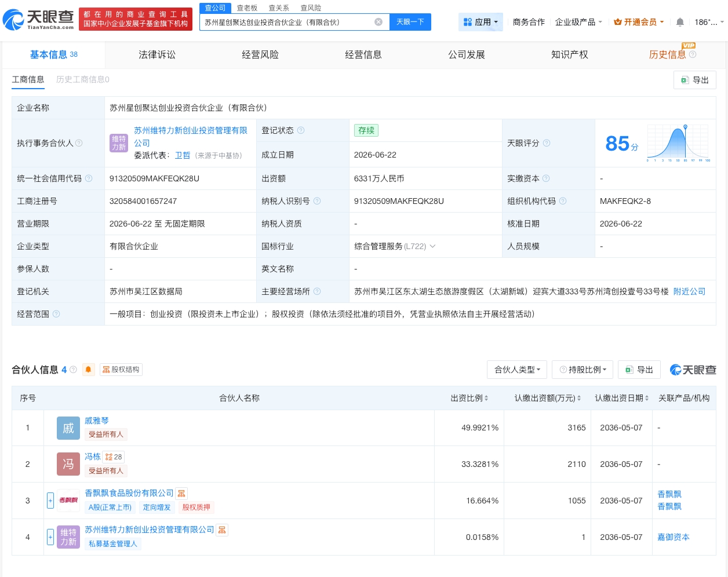Image resolution: width=728 pixels, height=577 pixels.
Task: Open the 公司发展 tab
Action: pyautogui.click(x=467, y=54)
